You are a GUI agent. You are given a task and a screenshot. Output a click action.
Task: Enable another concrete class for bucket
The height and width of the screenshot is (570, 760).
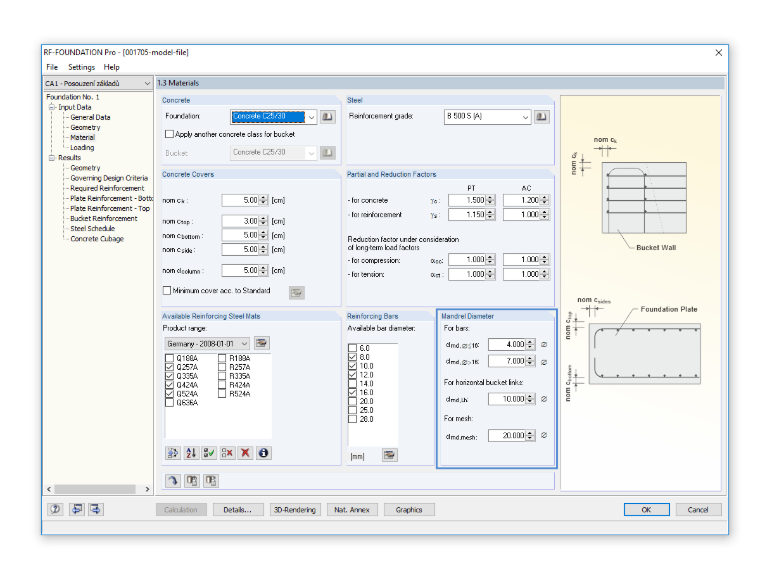coord(169,134)
